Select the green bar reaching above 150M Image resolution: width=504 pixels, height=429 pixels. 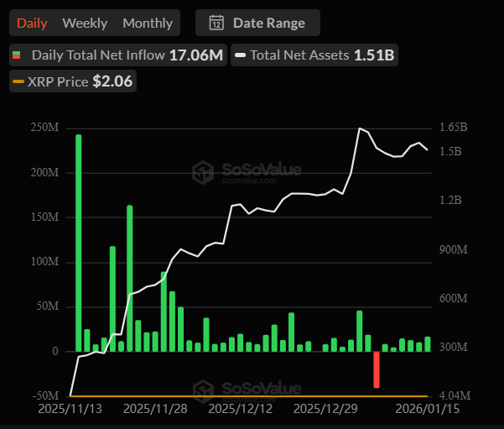[x=129, y=279]
